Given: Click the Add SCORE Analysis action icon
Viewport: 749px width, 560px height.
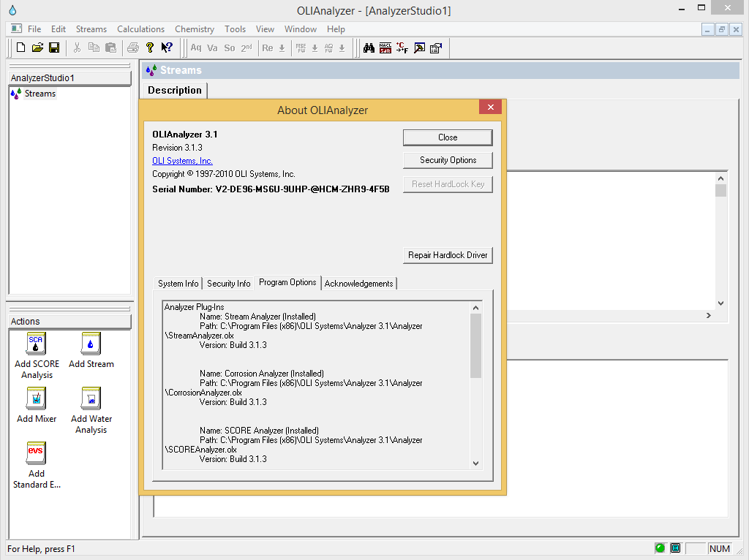Looking at the screenshot, I should tap(37, 344).
